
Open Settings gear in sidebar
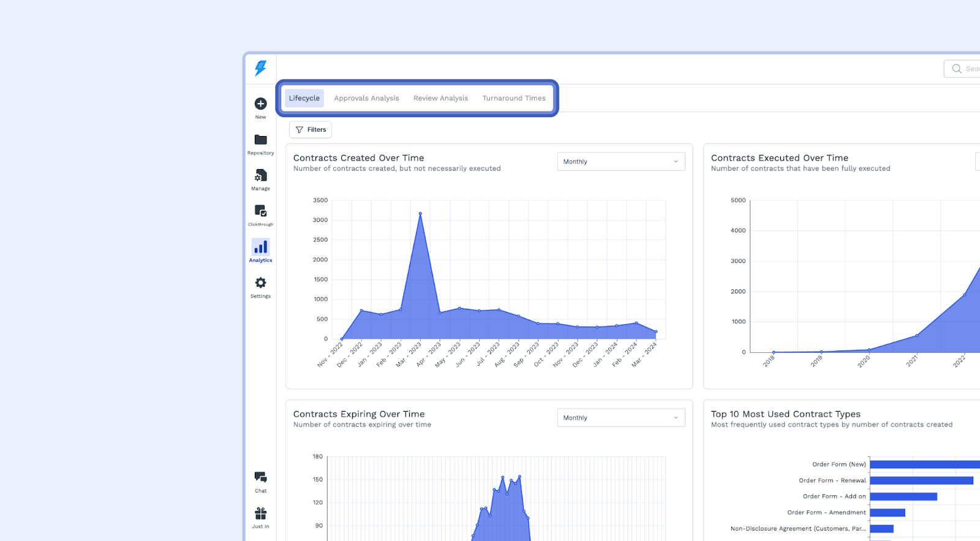pyautogui.click(x=260, y=283)
